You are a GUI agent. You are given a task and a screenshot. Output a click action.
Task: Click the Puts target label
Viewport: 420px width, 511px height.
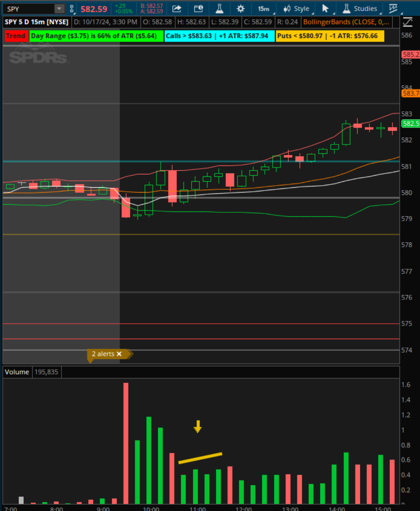[x=330, y=36]
